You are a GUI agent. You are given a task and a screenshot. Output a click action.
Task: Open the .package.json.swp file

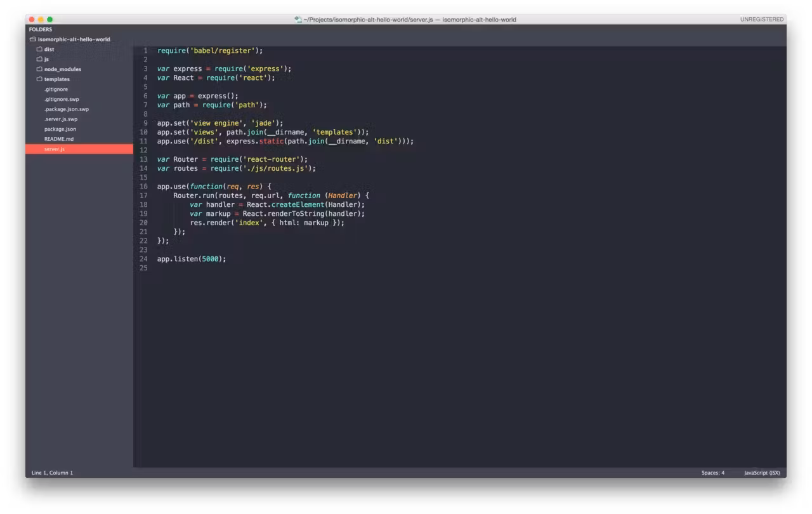point(67,109)
